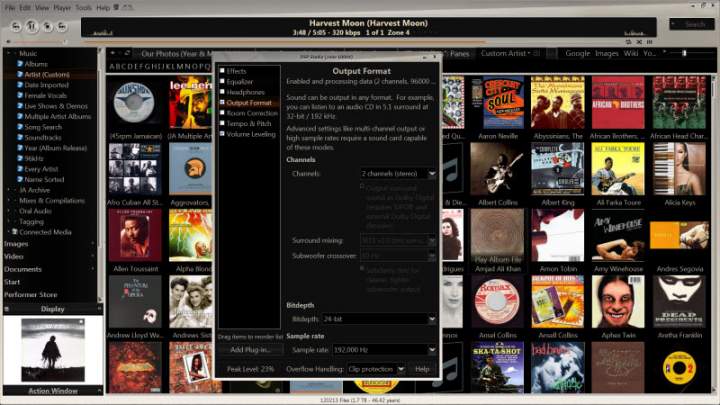This screenshot has height=405, width=720.
Task: Enable the Equalizer checkbox
Action: [x=222, y=81]
